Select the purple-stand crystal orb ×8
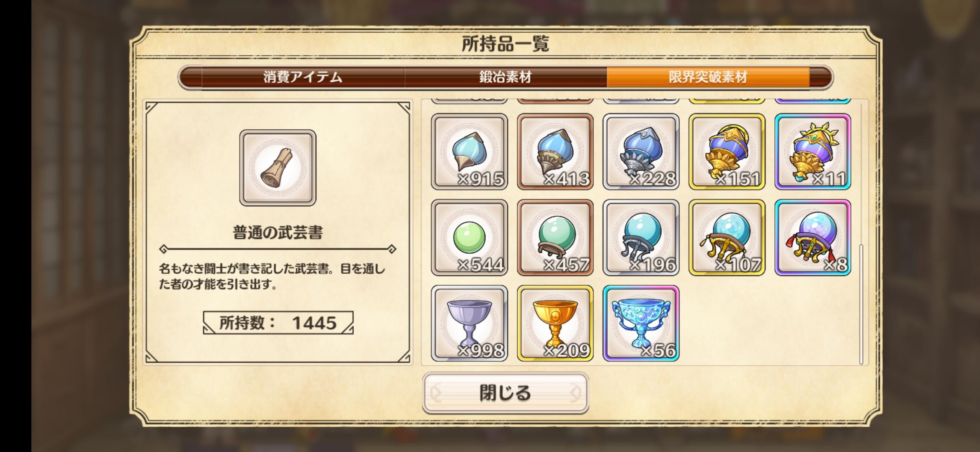Viewport: 980px width, 452px height. click(812, 237)
